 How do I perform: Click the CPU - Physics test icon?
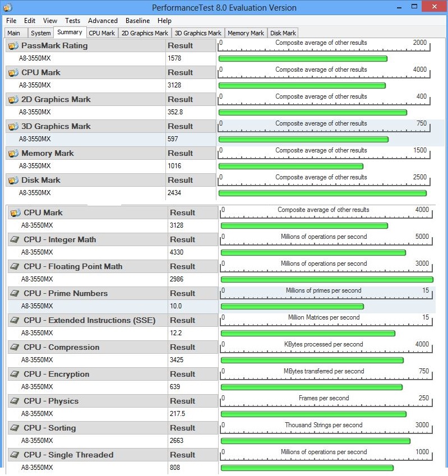(x=15, y=401)
